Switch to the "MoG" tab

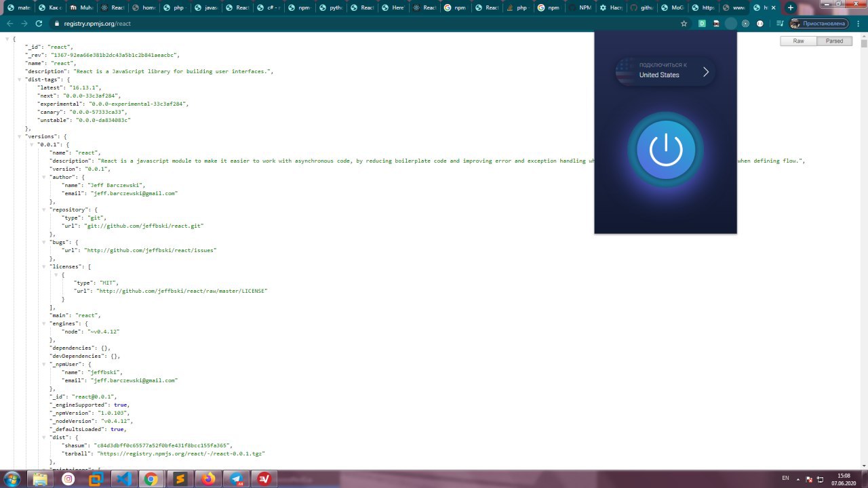675,7
